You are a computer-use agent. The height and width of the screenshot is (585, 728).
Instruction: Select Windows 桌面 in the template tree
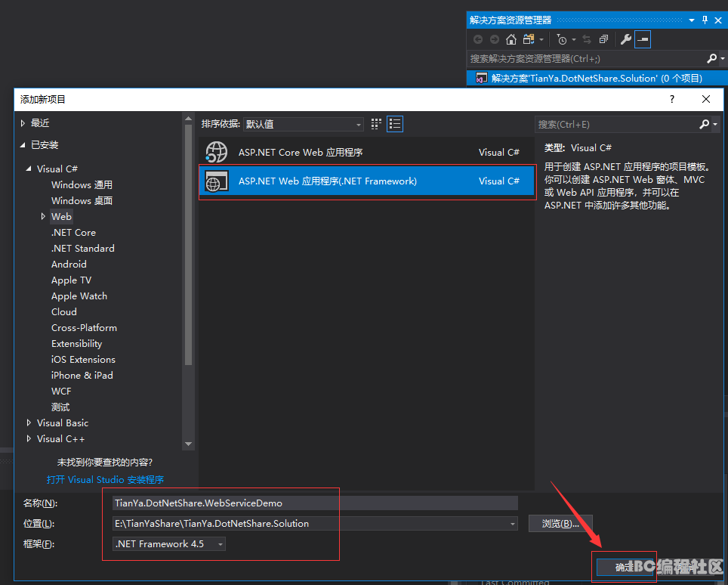pyautogui.click(x=82, y=201)
